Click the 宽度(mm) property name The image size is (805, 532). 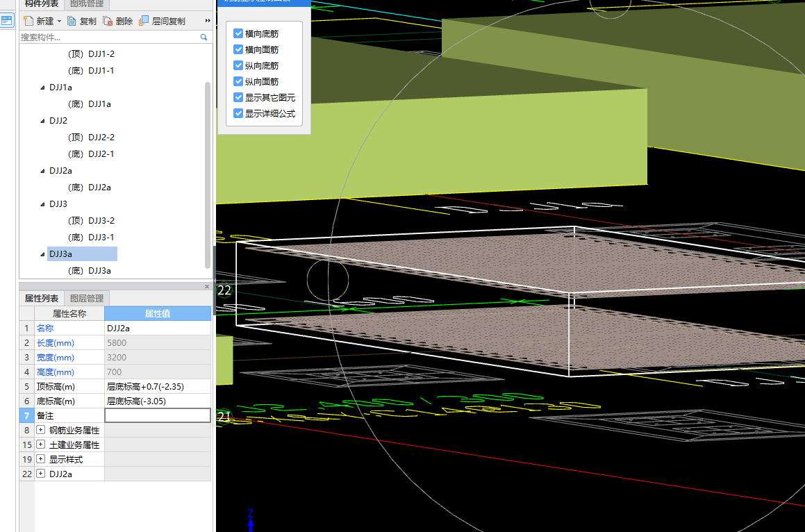(56, 357)
